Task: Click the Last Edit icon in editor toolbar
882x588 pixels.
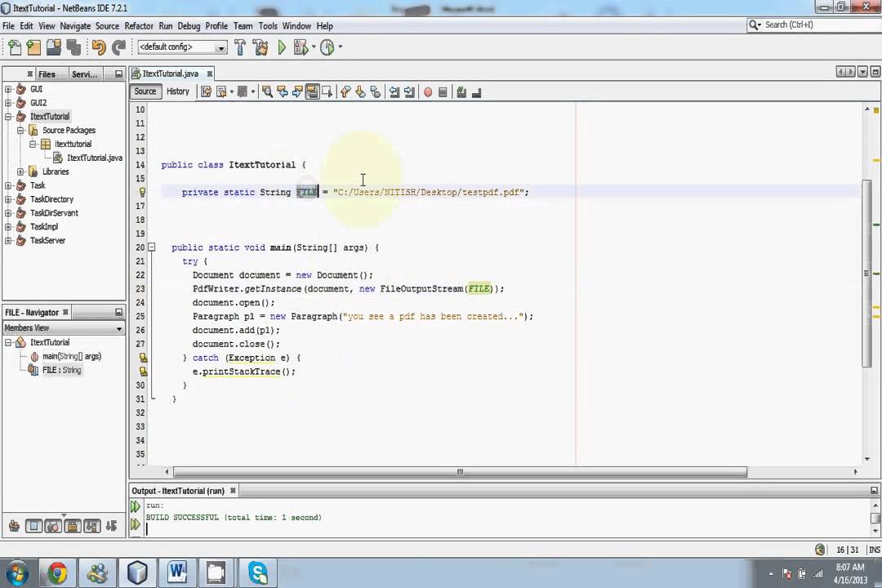Action: click(x=206, y=91)
